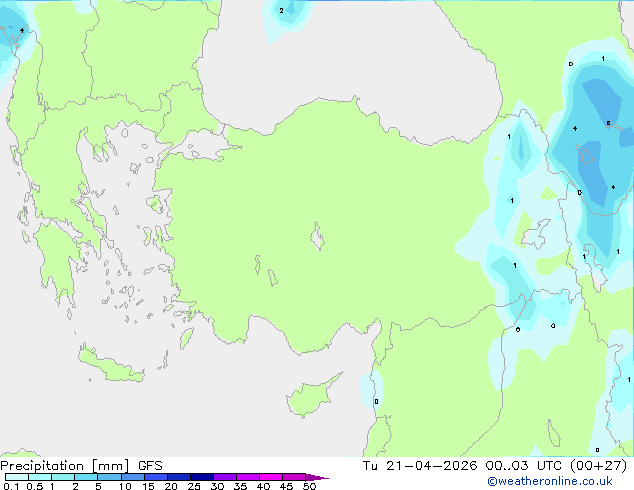Click the weatheronline.co.uk copyright link

coord(550,481)
